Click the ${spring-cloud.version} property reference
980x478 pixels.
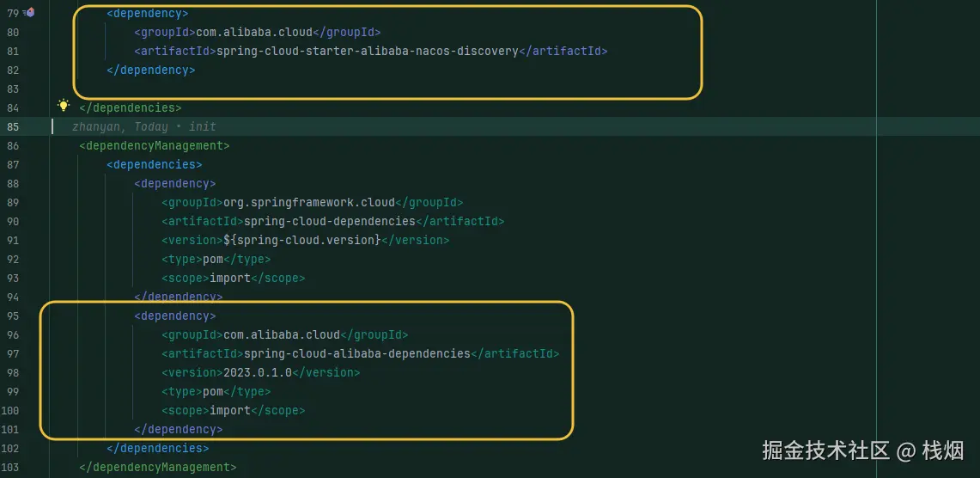[301, 240]
